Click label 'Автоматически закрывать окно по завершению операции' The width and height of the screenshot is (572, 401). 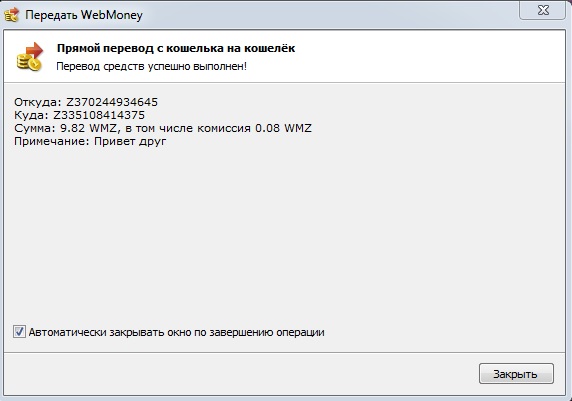[177, 332]
